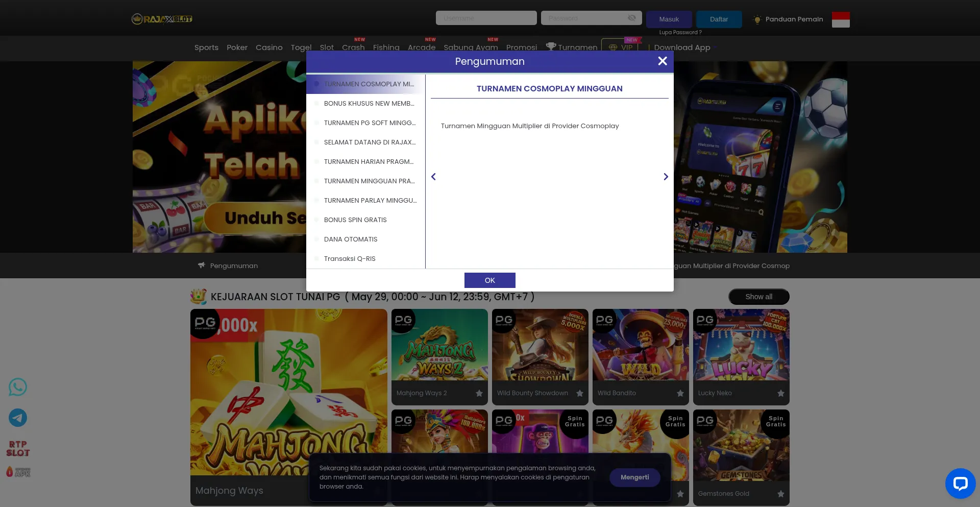This screenshot has width=980, height=507.
Task: Open the Lucky Neko game thumbnail
Action: coord(741,345)
